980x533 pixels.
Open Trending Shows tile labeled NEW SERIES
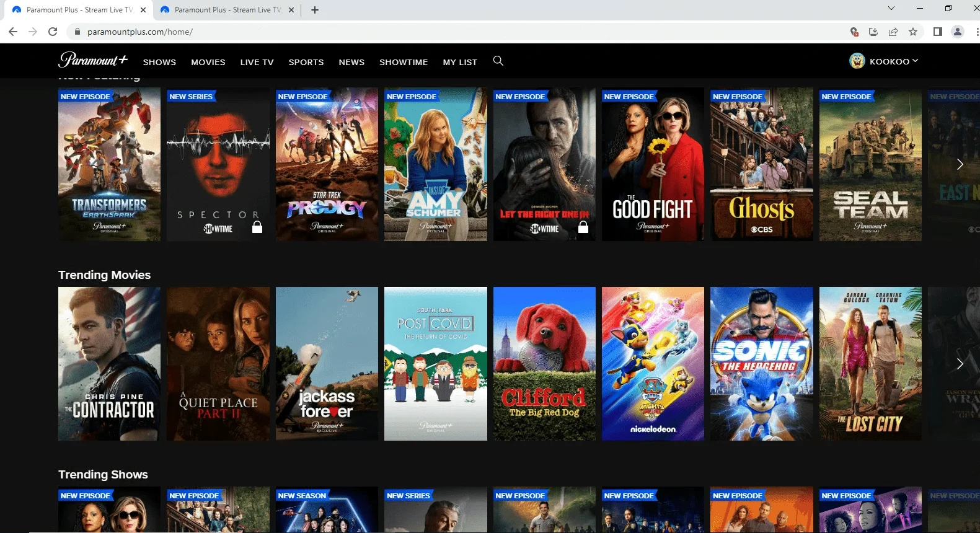[x=436, y=509]
